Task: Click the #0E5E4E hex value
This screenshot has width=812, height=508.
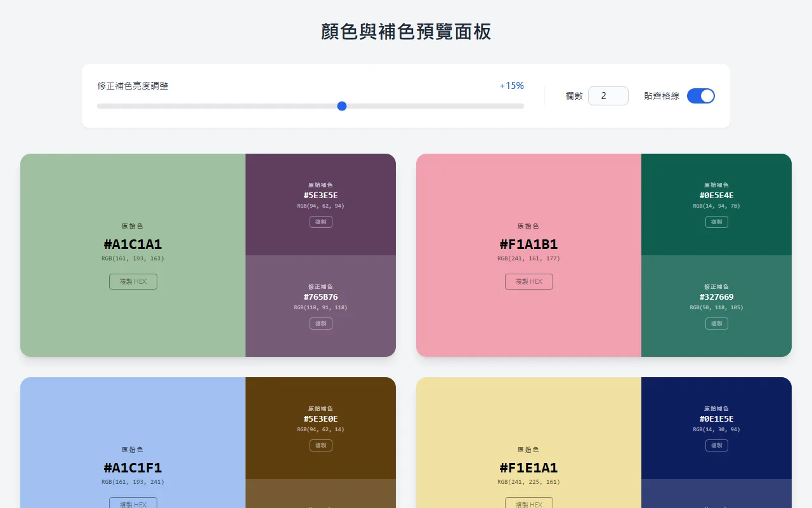Action: [717, 196]
